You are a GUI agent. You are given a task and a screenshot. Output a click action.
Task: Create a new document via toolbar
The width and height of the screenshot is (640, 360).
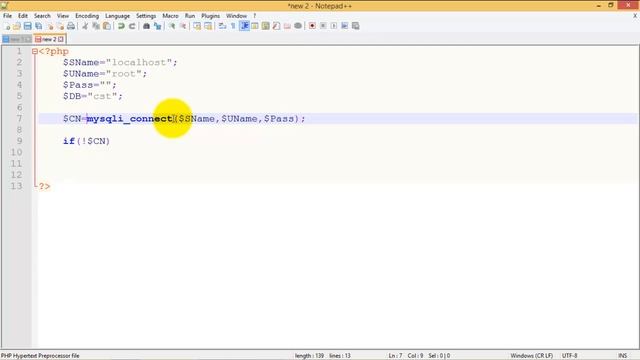click(x=7, y=26)
